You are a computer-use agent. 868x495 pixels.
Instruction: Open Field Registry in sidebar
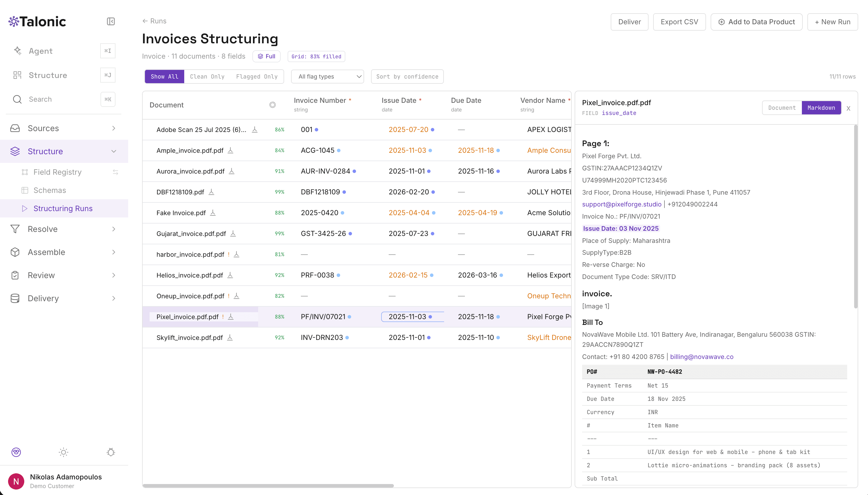57,172
